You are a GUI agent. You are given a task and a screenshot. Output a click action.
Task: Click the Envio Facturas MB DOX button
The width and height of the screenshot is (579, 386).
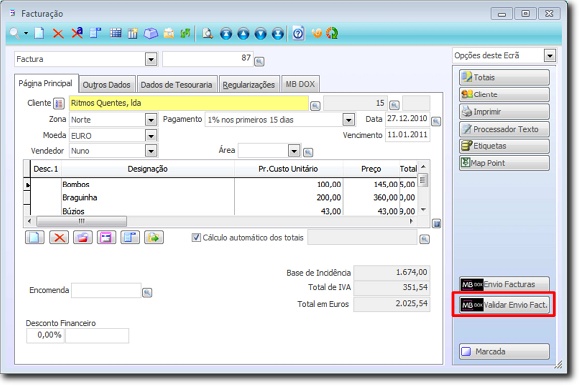click(x=504, y=284)
